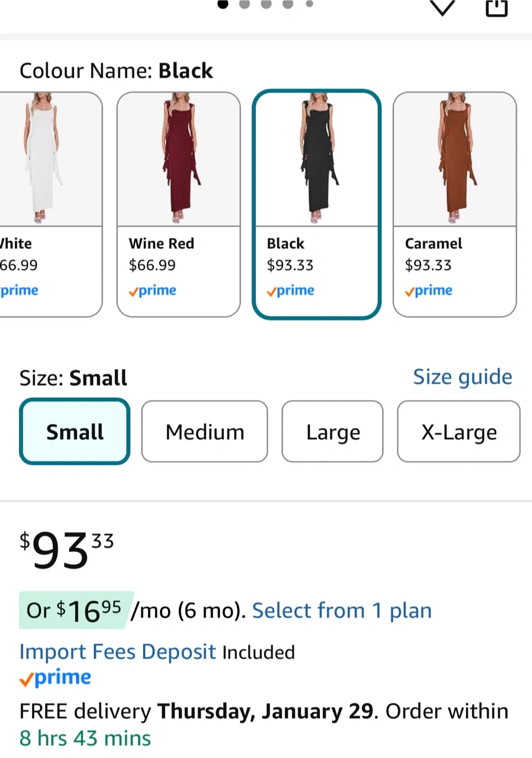This screenshot has width=532, height=758.
Task: Select the White dress colour option
Action: click(x=50, y=204)
